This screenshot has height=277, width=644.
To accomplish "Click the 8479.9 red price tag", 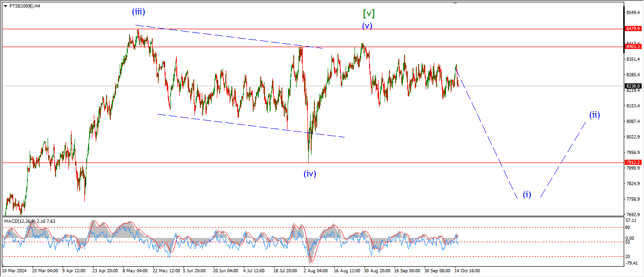I will [633, 29].
